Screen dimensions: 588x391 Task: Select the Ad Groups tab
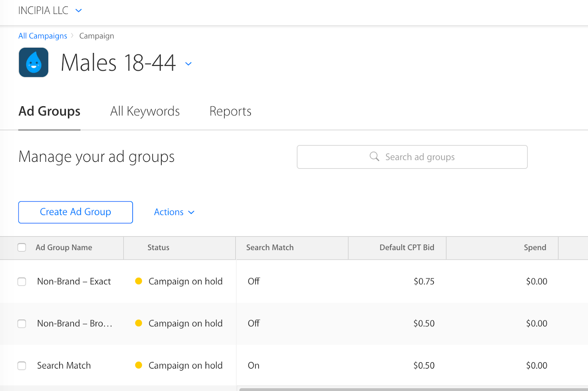pyautogui.click(x=50, y=111)
